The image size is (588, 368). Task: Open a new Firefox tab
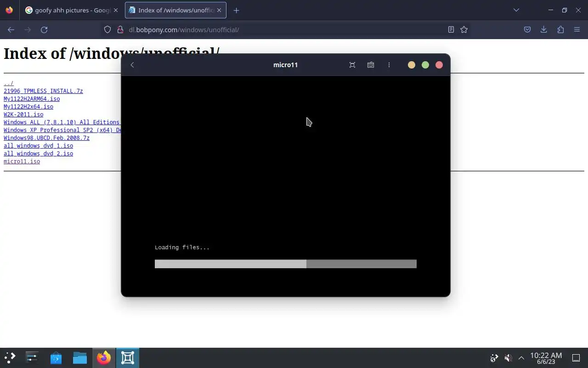point(236,10)
